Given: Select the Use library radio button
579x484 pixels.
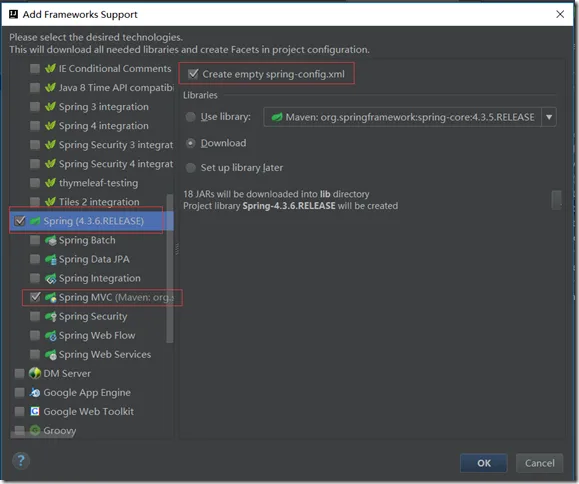Looking at the screenshot, I should point(191,117).
